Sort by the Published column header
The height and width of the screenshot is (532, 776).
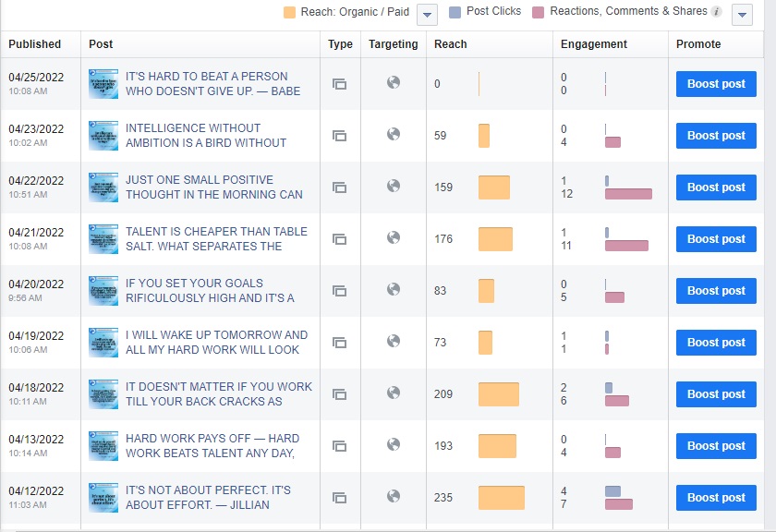[x=35, y=44]
